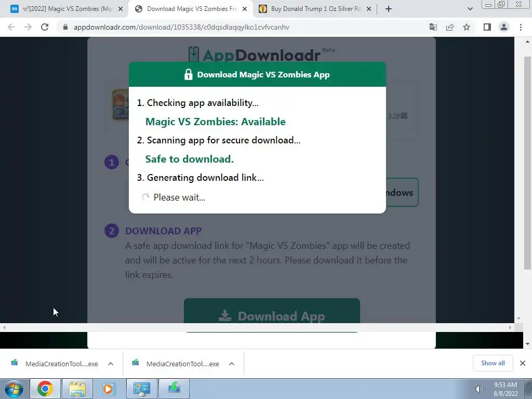The image size is (532, 399).
Task: Click the browser back arrow
Action: [x=11, y=27]
